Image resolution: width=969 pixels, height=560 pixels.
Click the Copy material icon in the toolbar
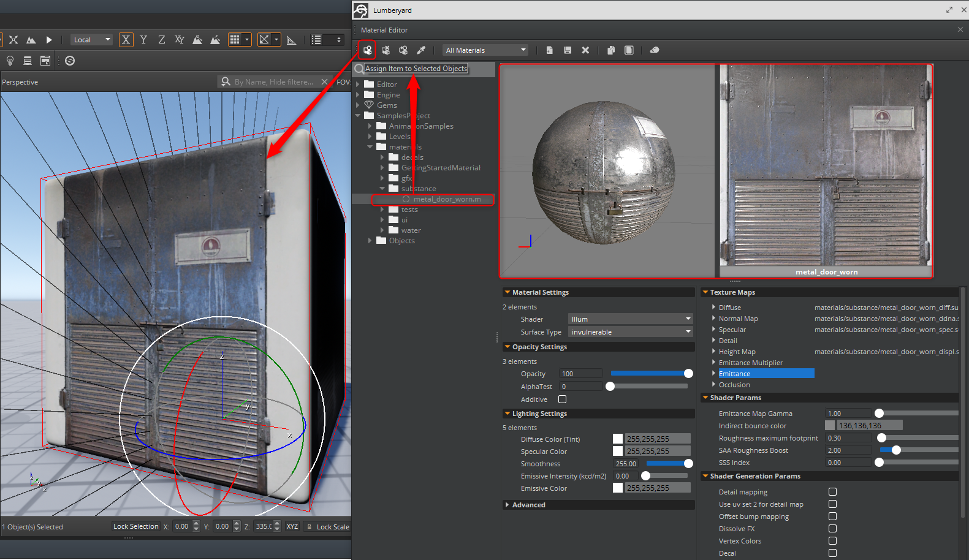point(611,50)
